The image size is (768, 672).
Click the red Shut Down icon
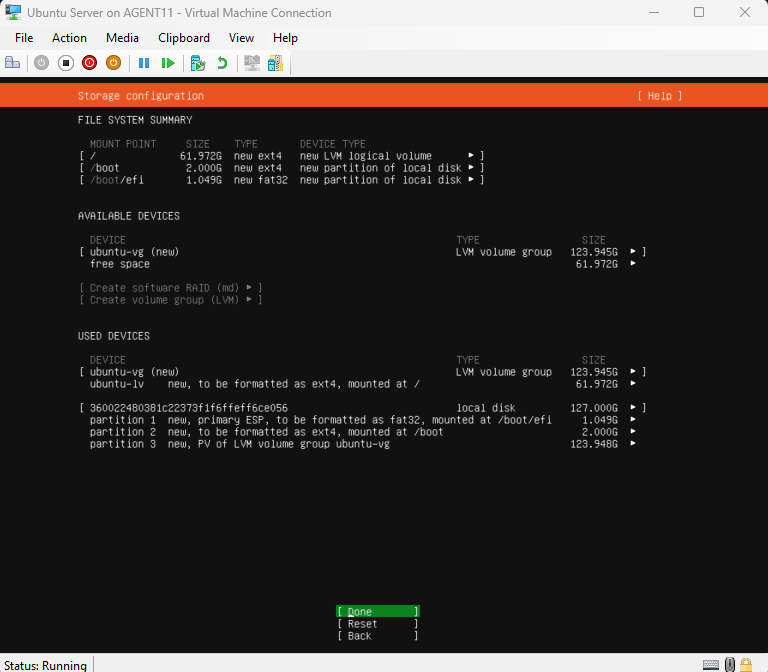click(x=90, y=62)
